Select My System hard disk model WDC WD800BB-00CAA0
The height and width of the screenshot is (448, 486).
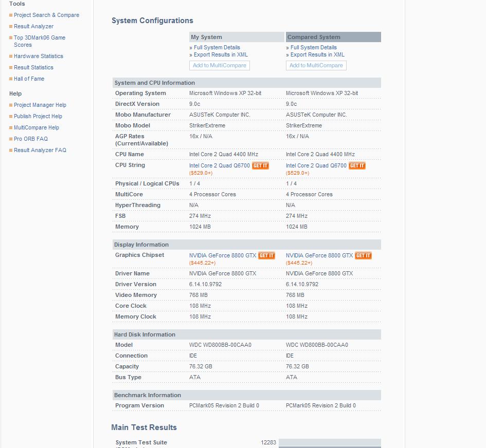pos(221,345)
